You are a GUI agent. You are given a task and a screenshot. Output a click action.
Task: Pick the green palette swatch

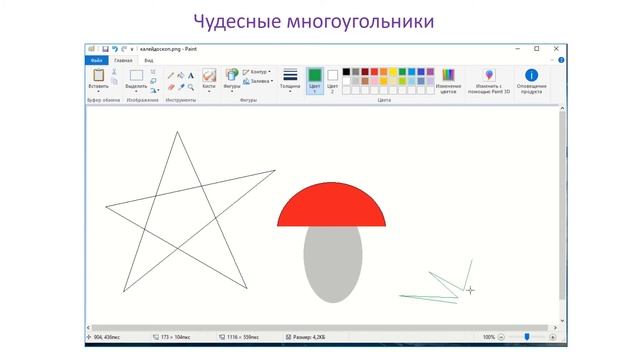[x=402, y=72]
